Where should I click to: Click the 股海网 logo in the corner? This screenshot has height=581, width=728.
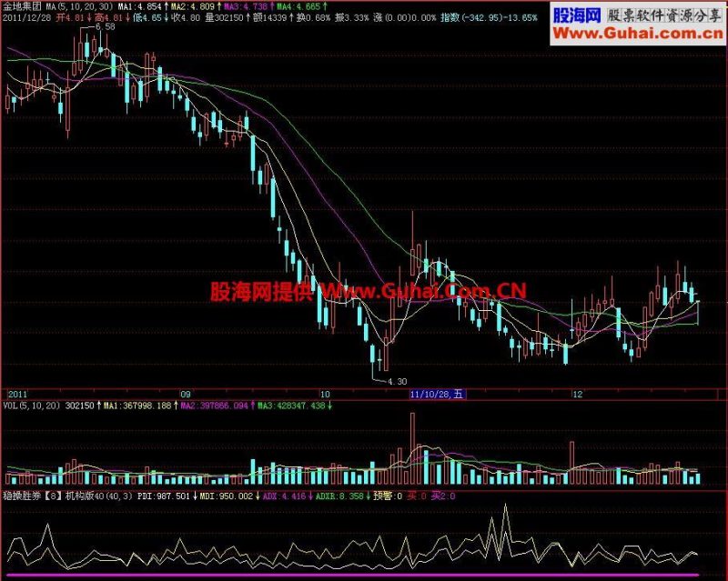coord(577,15)
